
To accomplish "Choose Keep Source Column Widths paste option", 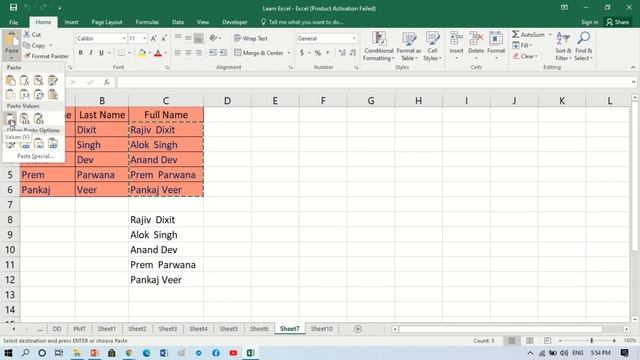I will (24, 95).
